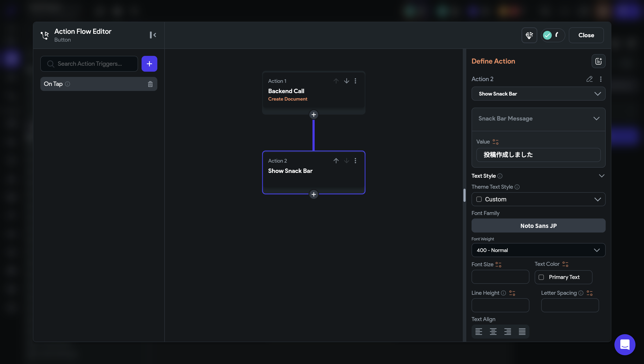The image size is (644, 364).
Task: Open Font Weight 400 - Normal dropdown
Action: (538, 250)
